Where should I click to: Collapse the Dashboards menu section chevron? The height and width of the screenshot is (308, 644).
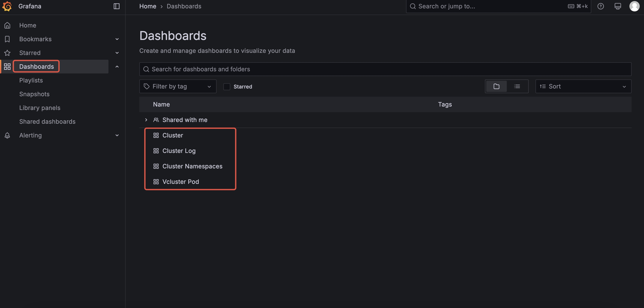click(117, 67)
